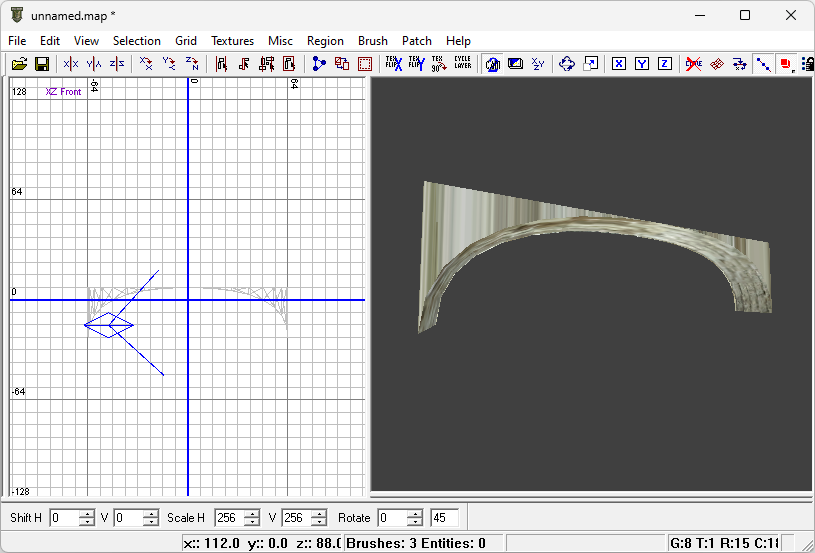This screenshot has width=815, height=553.
Task: Increase the Rotate spinner value
Action: (x=417, y=514)
